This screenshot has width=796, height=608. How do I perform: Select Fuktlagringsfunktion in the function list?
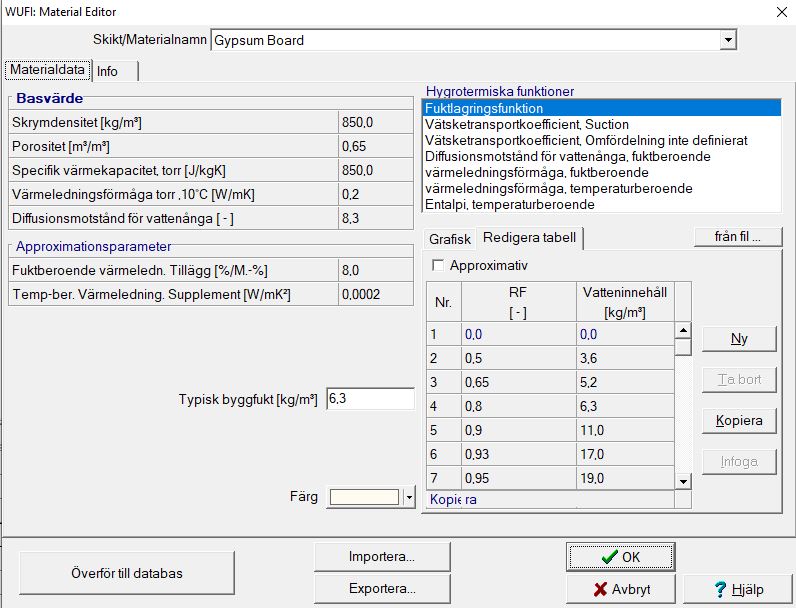[x=601, y=108]
